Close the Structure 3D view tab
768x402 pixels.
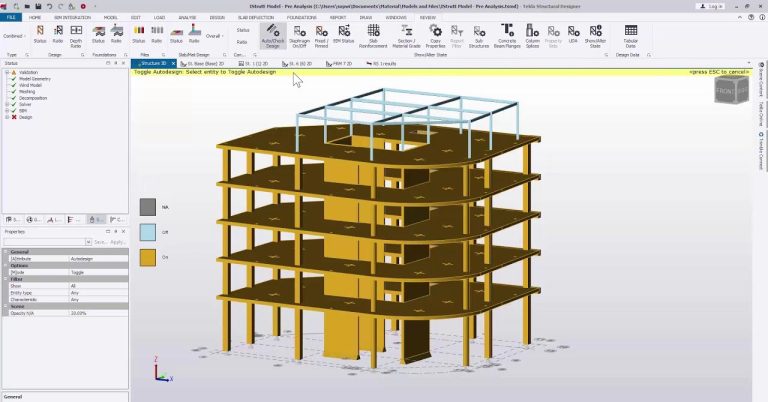(x=173, y=64)
